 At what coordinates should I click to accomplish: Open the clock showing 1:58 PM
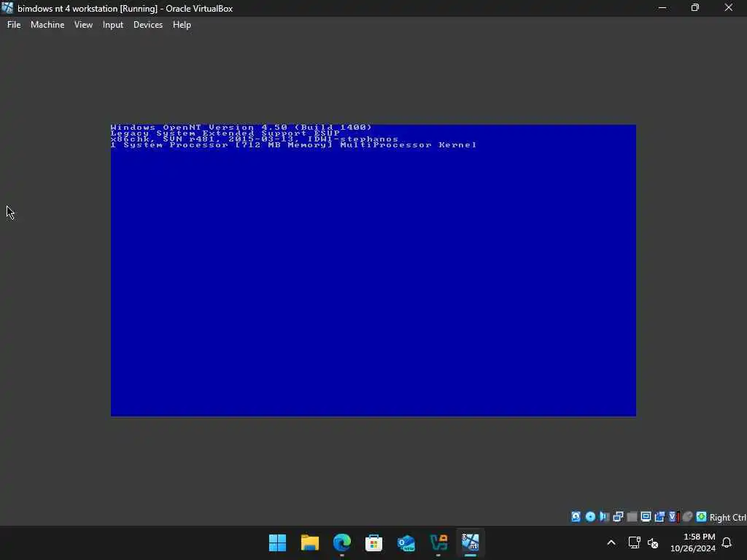tap(693, 542)
